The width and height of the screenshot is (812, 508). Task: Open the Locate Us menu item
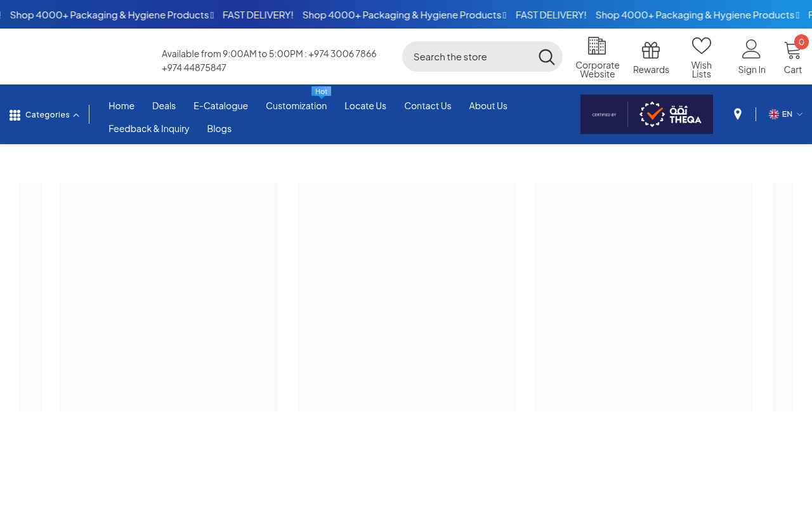click(365, 105)
